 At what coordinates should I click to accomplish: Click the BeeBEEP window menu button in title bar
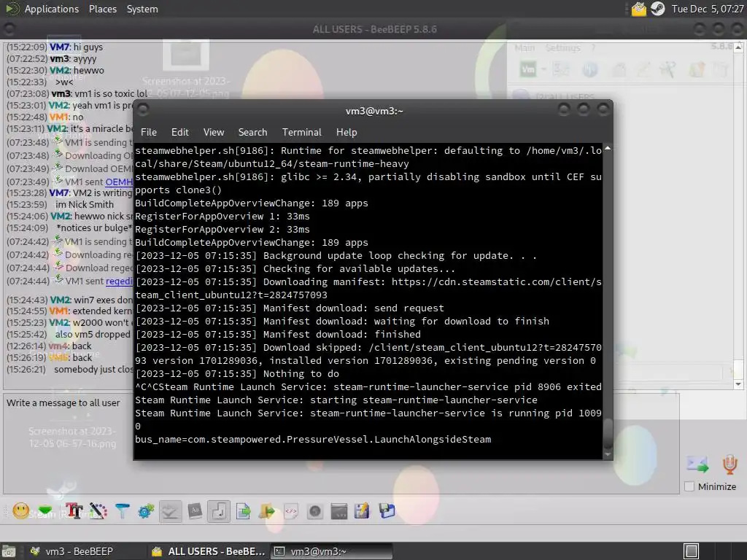tap(8, 29)
